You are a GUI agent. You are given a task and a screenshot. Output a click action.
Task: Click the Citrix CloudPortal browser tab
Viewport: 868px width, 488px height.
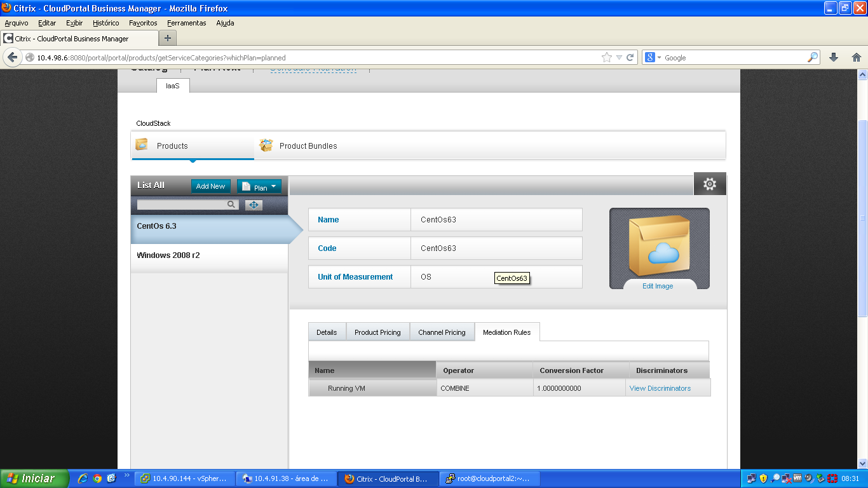78,39
